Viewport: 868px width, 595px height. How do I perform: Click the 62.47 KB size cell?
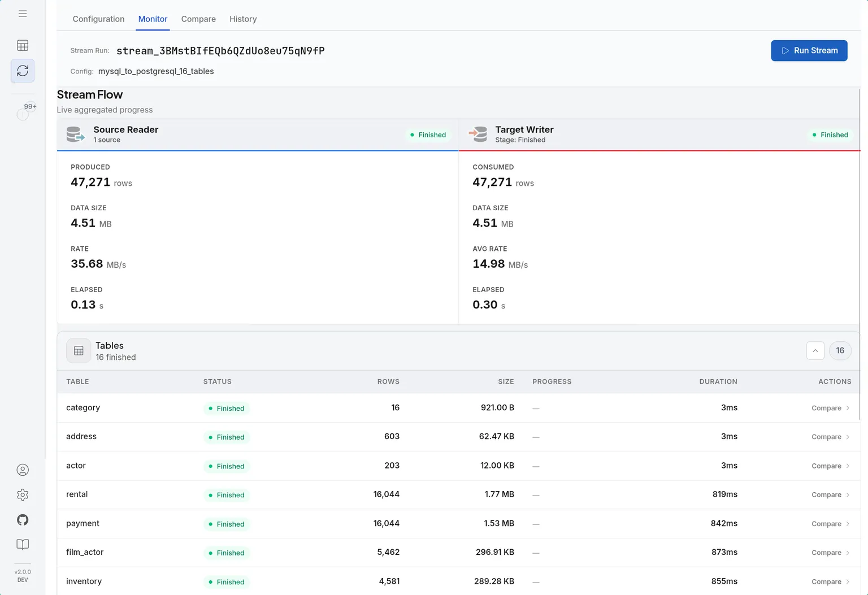497,437
